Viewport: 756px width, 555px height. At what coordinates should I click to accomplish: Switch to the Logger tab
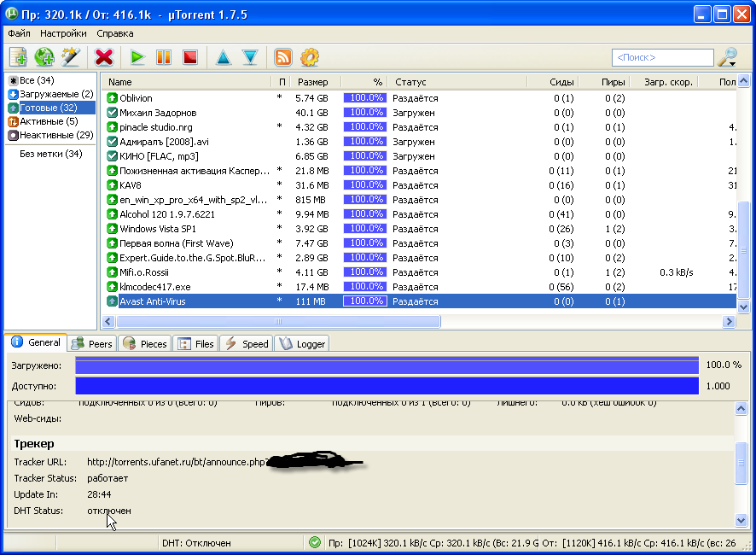(302, 343)
